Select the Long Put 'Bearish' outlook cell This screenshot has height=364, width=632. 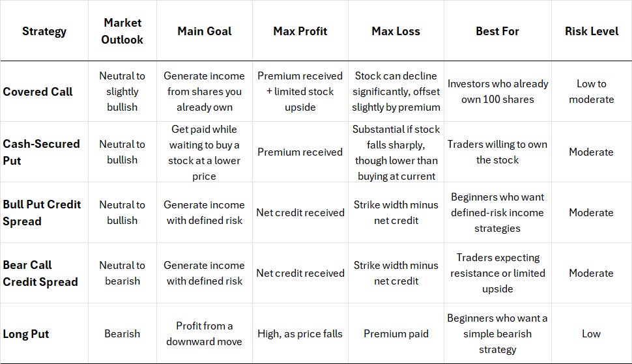coord(122,334)
